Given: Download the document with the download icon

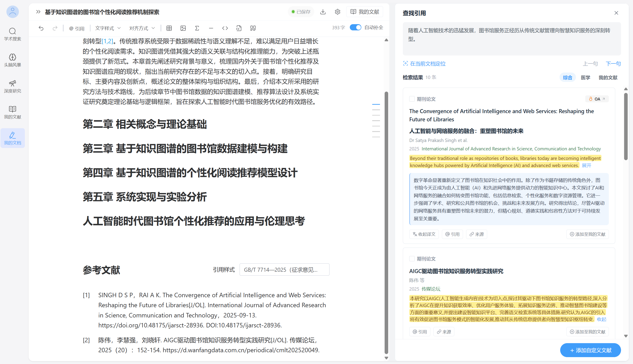Looking at the screenshot, I should (x=323, y=12).
